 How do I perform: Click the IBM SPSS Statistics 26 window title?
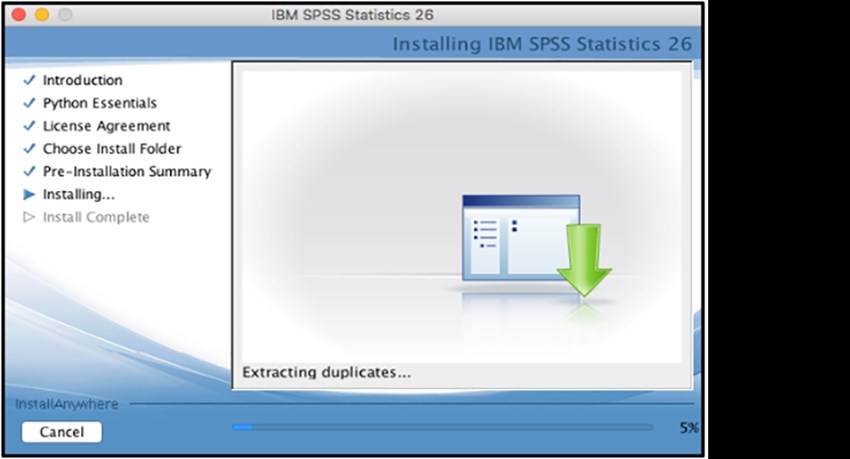tap(352, 15)
